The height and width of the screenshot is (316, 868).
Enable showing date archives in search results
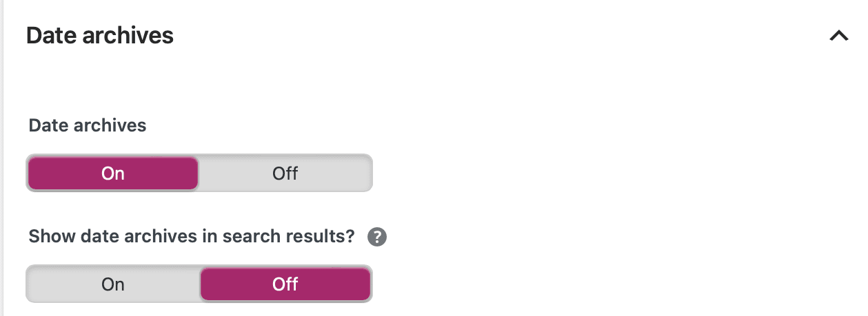tap(113, 284)
